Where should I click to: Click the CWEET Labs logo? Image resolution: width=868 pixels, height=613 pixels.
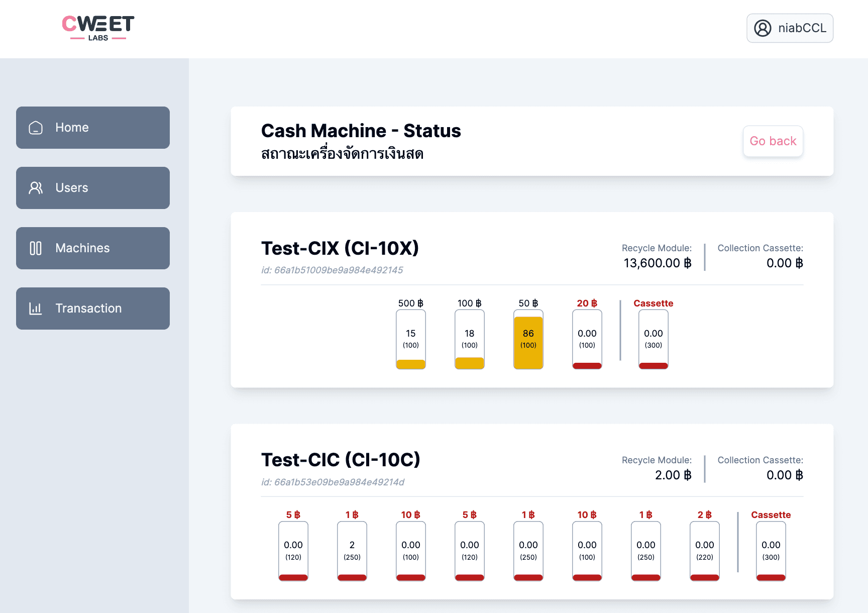tap(98, 27)
